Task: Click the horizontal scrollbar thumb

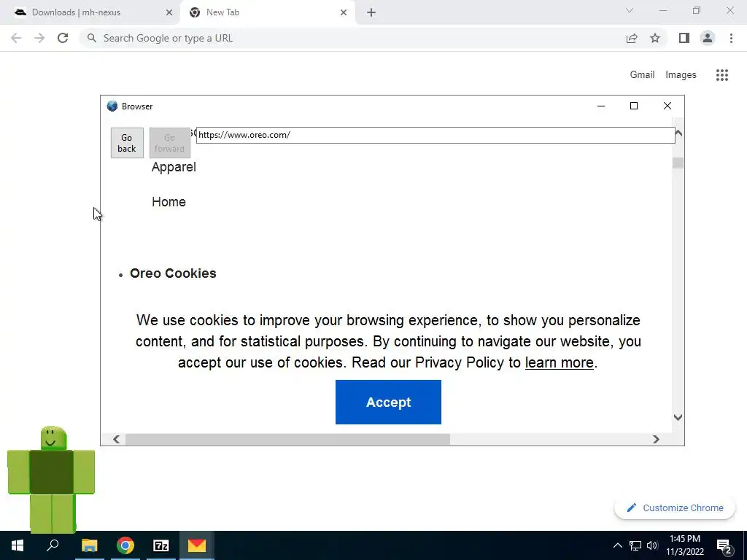Action: click(287, 439)
